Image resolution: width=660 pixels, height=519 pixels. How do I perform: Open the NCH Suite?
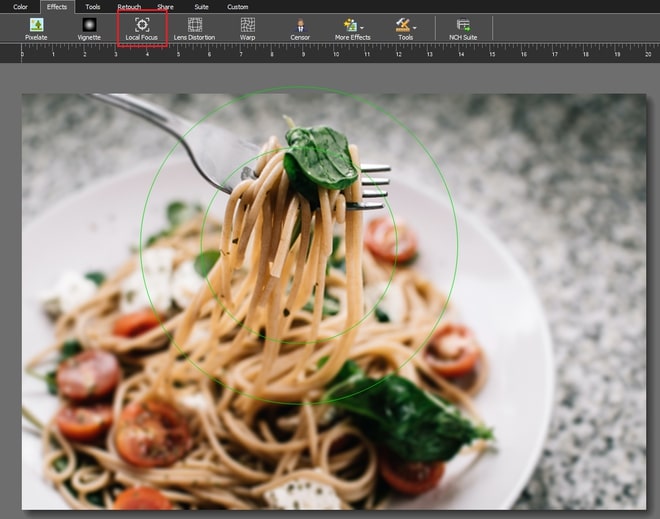(x=463, y=29)
